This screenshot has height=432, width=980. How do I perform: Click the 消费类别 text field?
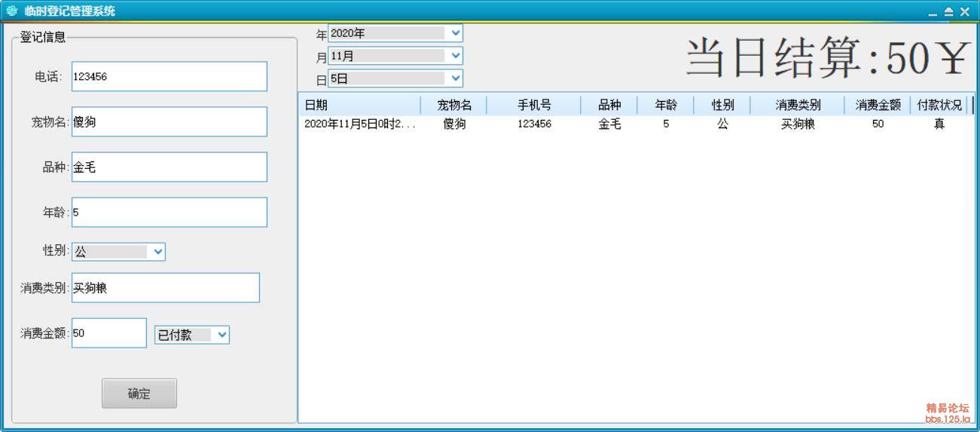pos(165,287)
